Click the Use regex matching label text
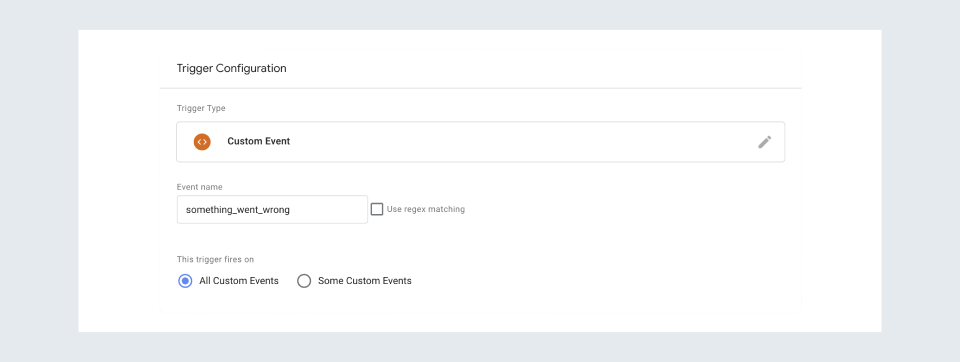 point(426,209)
